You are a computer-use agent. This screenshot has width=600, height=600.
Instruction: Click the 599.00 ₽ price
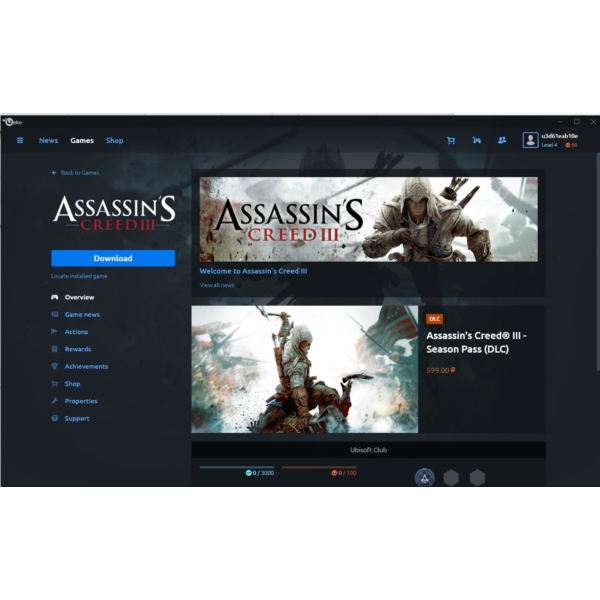pos(441,370)
